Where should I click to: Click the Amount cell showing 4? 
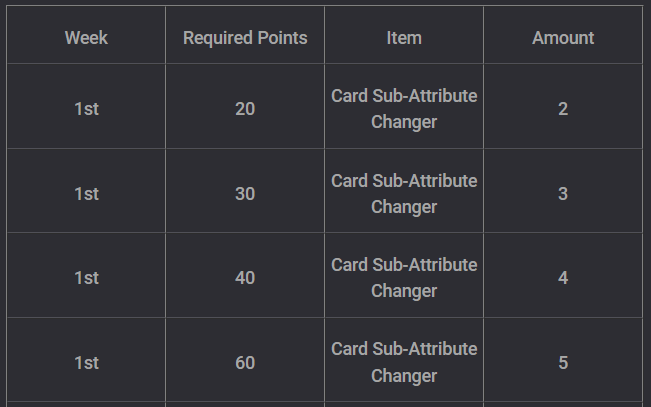pos(563,278)
